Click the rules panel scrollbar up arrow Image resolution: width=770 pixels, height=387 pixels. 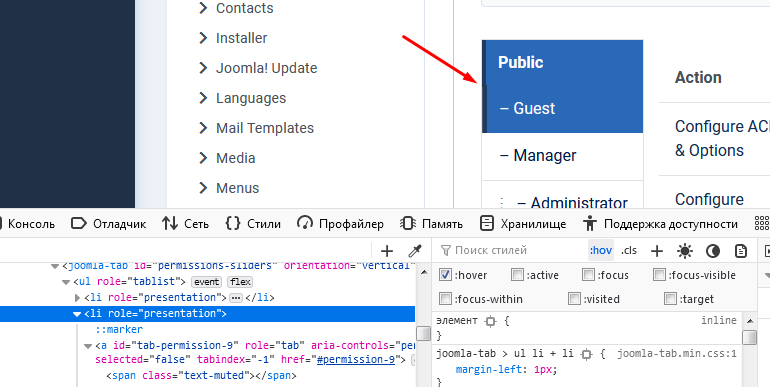click(749, 321)
